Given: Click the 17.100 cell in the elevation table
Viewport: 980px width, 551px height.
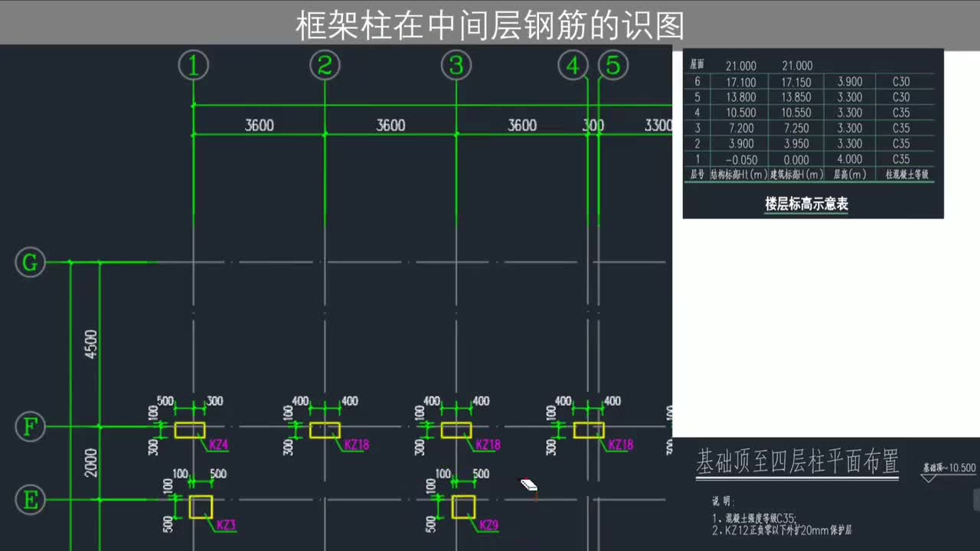Looking at the screenshot, I should pyautogui.click(x=740, y=82).
